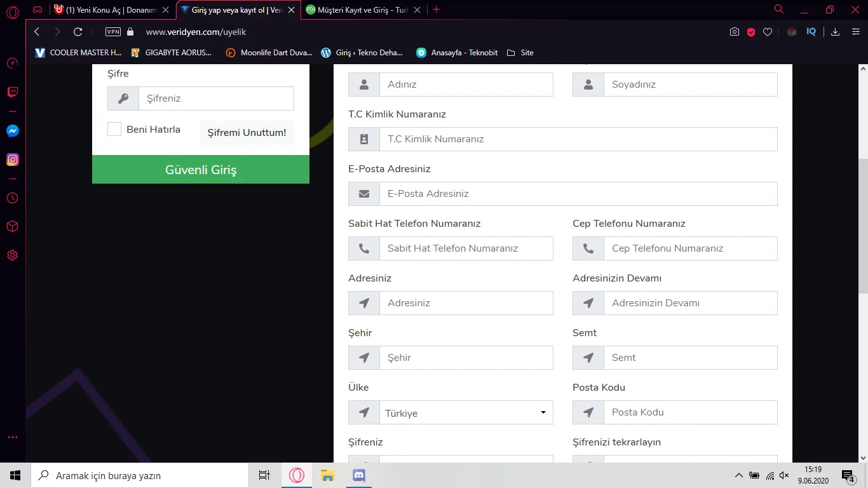Open Twitch from the sidebar

click(x=13, y=93)
